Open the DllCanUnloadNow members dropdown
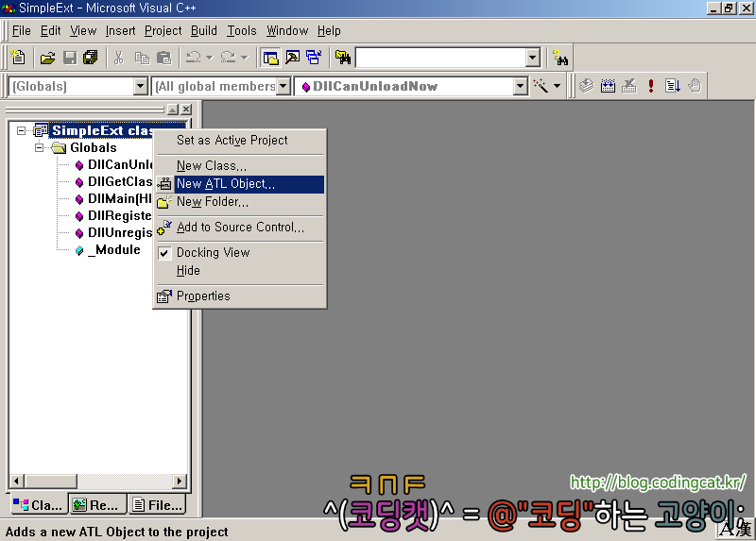Screen dimensions: 756x541 [x=520, y=86]
